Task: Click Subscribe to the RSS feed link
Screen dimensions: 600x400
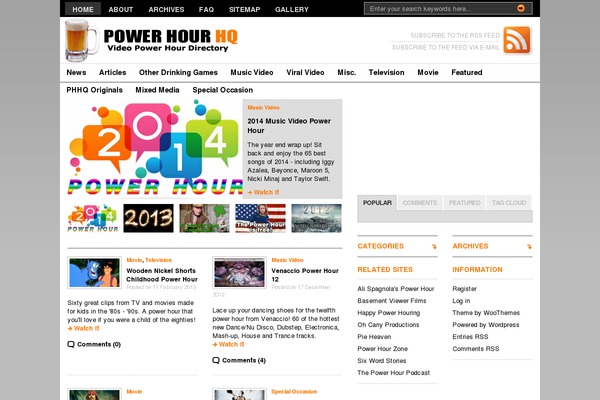Action: pos(455,35)
